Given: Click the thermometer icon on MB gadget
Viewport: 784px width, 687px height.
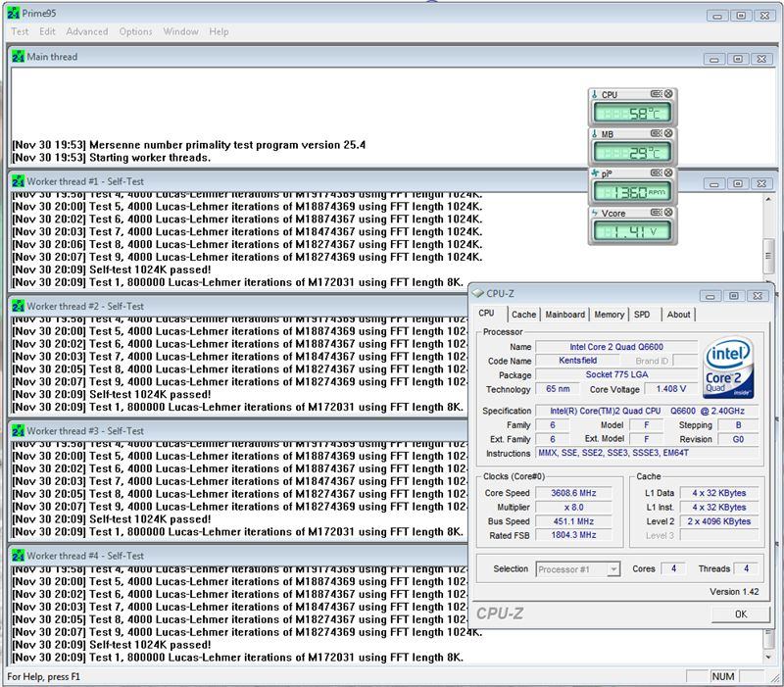Looking at the screenshot, I should coord(595,133).
